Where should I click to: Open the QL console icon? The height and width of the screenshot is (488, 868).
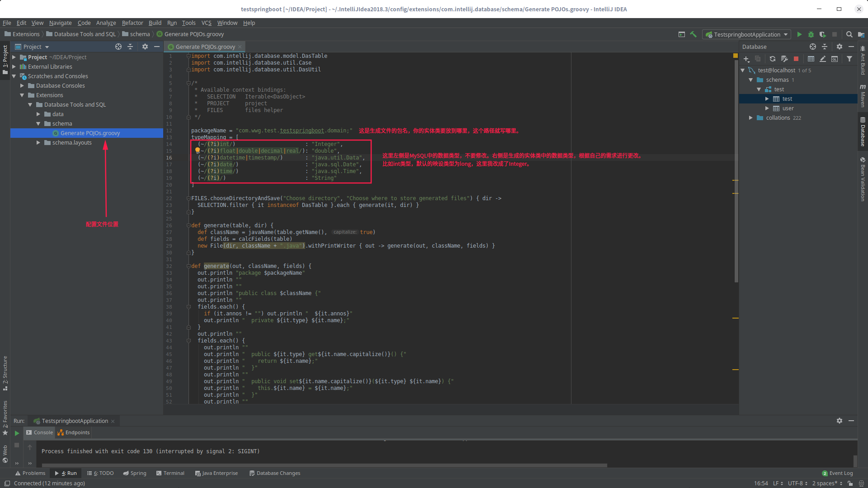coord(835,59)
